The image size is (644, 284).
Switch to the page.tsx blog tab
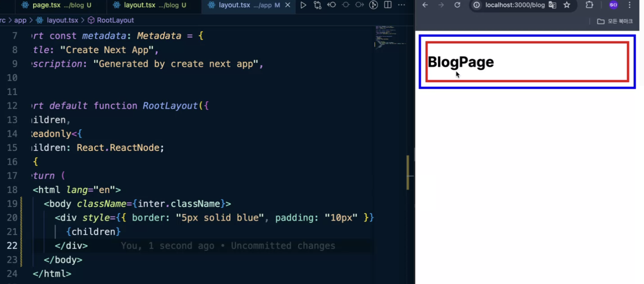(x=57, y=5)
